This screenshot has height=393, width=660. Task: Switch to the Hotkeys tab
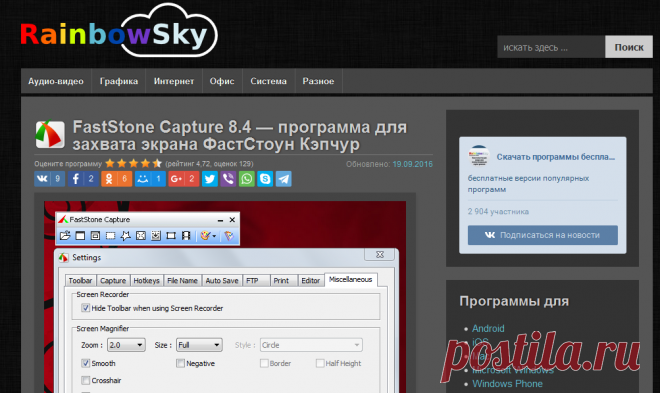point(146,281)
